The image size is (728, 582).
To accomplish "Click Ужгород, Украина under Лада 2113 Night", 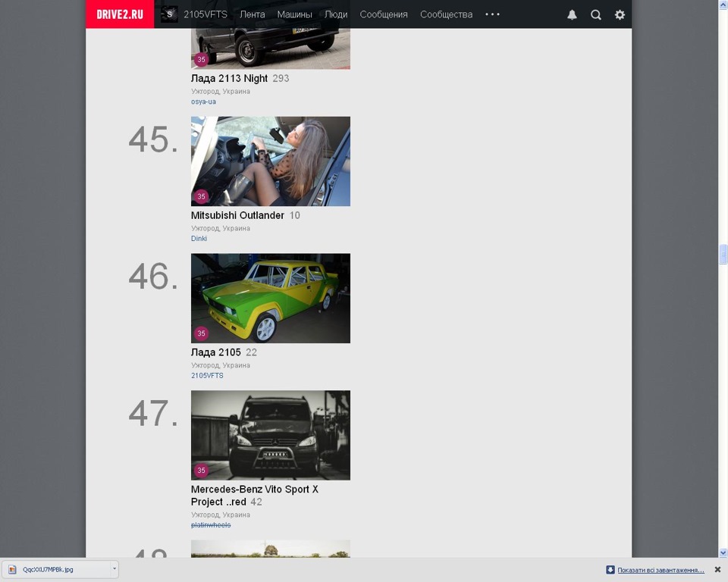I will click(221, 92).
